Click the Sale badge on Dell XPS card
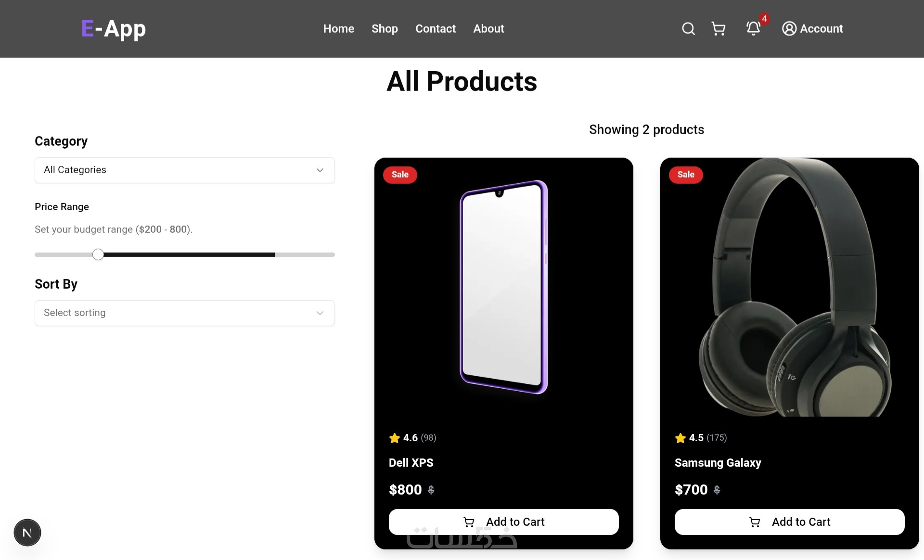The height and width of the screenshot is (560, 924). pyautogui.click(x=400, y=175)
